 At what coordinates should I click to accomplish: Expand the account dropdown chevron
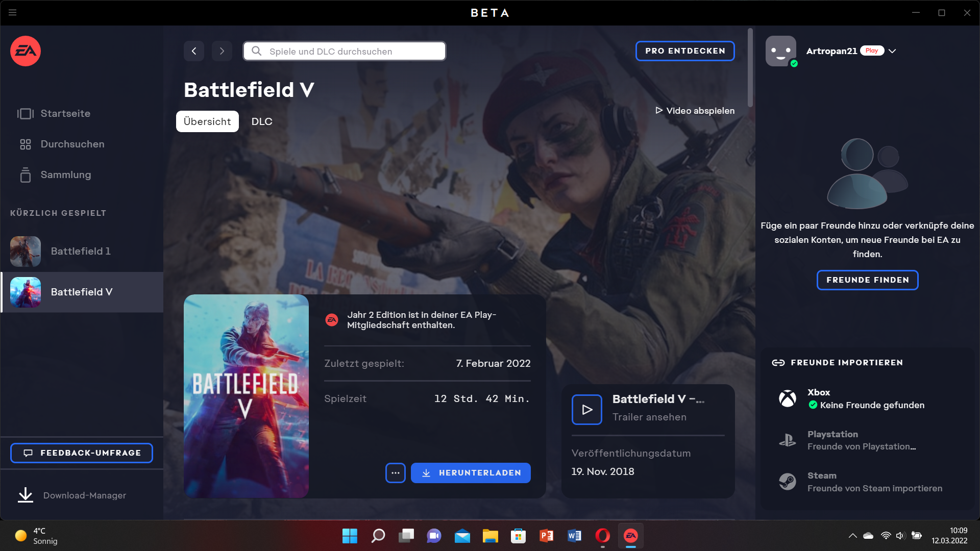pyautogui.click(x=892, y=51)
